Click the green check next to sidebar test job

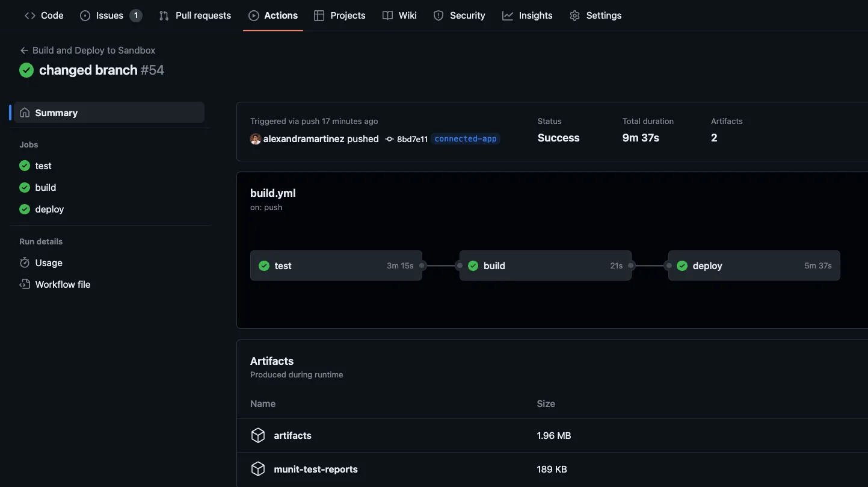coord(25,166)
